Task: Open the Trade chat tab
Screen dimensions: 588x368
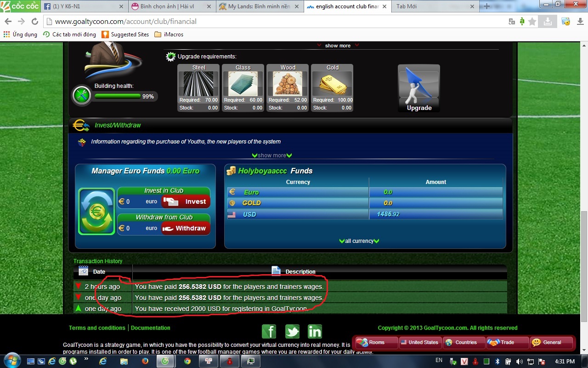Action: point(507,342)
